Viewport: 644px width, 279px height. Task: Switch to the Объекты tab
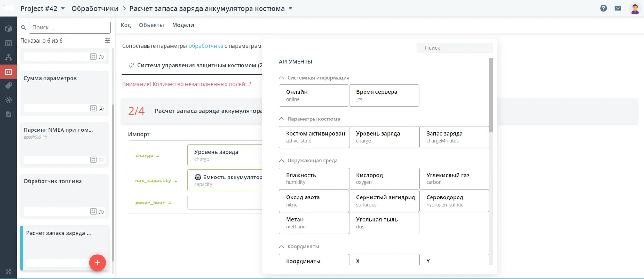(x=151, y=25)
